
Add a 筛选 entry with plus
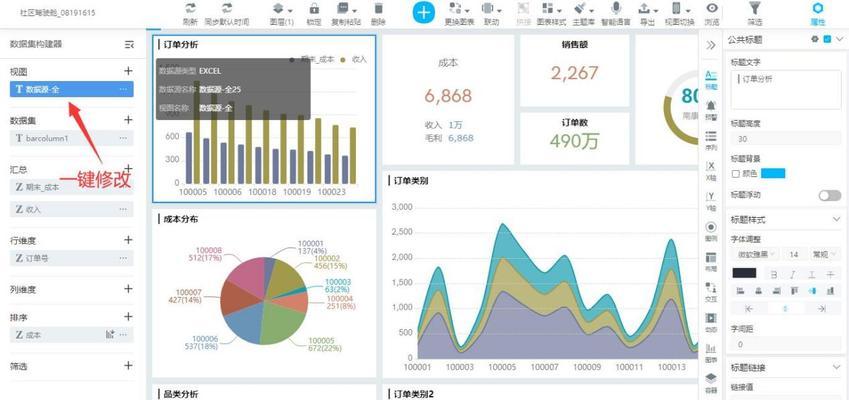point(128,365)
